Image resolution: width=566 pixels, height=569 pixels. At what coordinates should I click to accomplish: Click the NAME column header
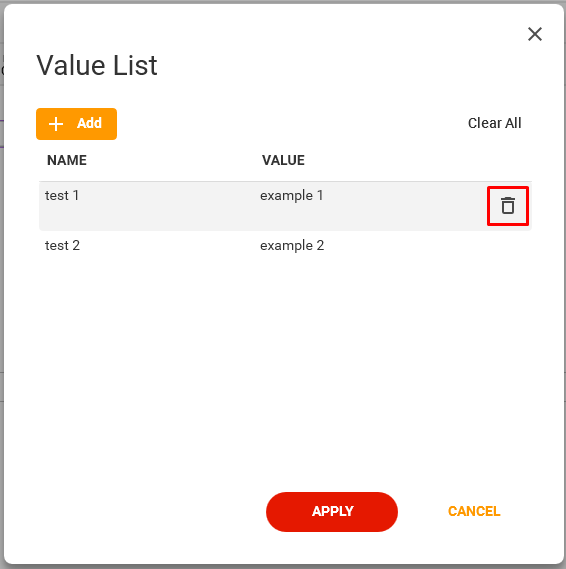(x=67, y=160)
